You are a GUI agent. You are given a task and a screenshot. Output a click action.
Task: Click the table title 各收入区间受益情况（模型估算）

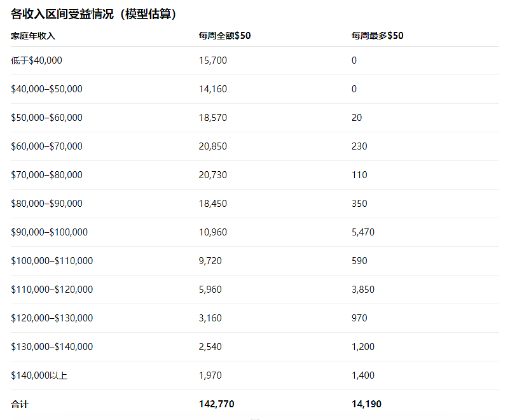(x=93, y=14)
